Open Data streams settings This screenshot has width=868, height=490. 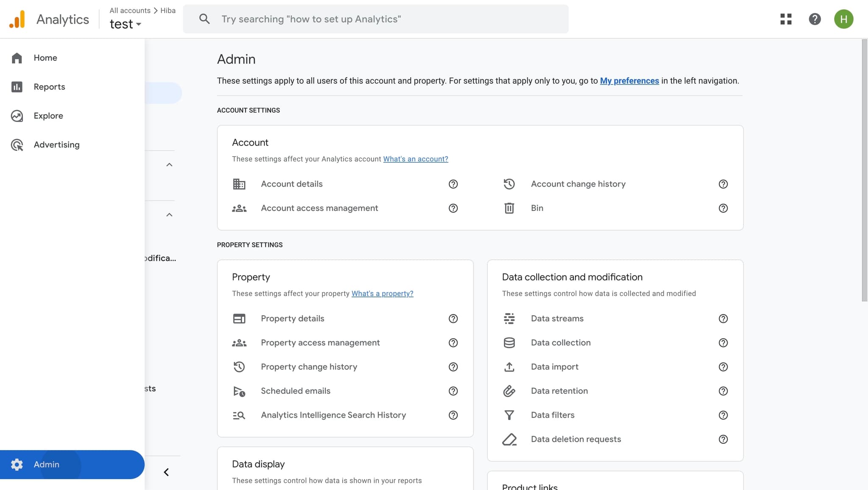click(556, 318)
